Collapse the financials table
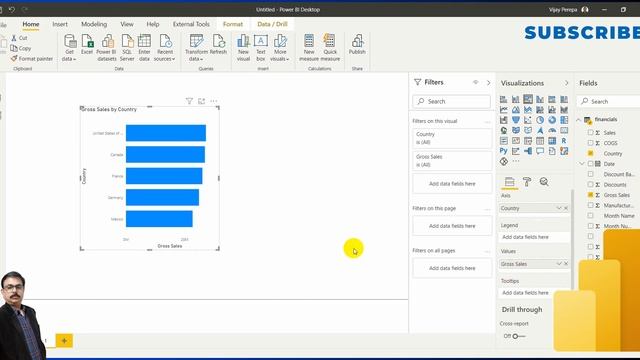640x360 pixels. (x=578, y=120)
